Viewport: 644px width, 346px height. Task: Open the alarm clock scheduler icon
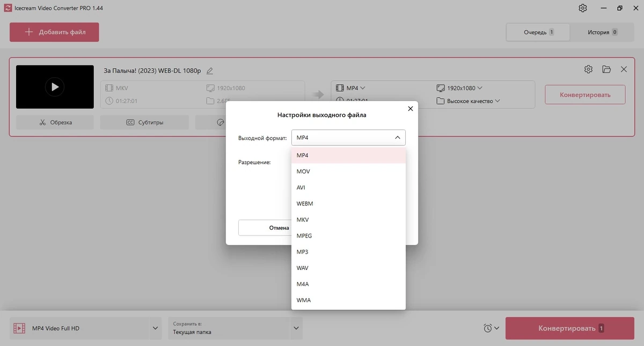click(491, 328)
